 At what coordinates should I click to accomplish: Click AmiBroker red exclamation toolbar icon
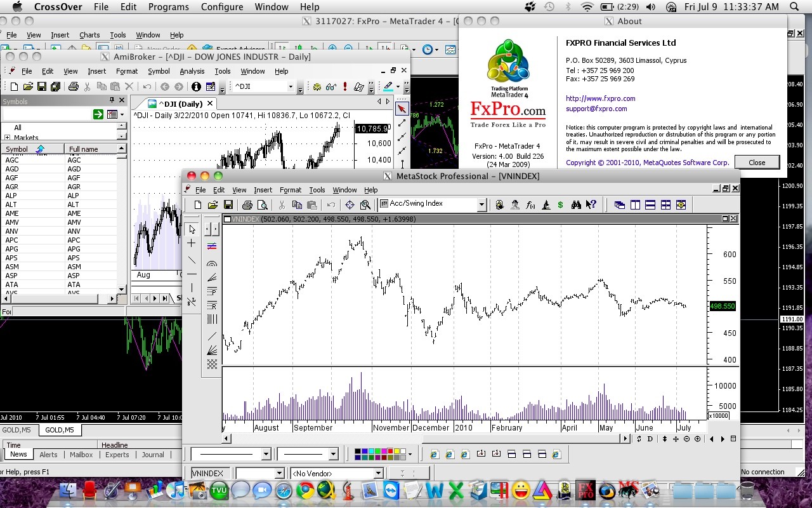click(x=344, y=87)
